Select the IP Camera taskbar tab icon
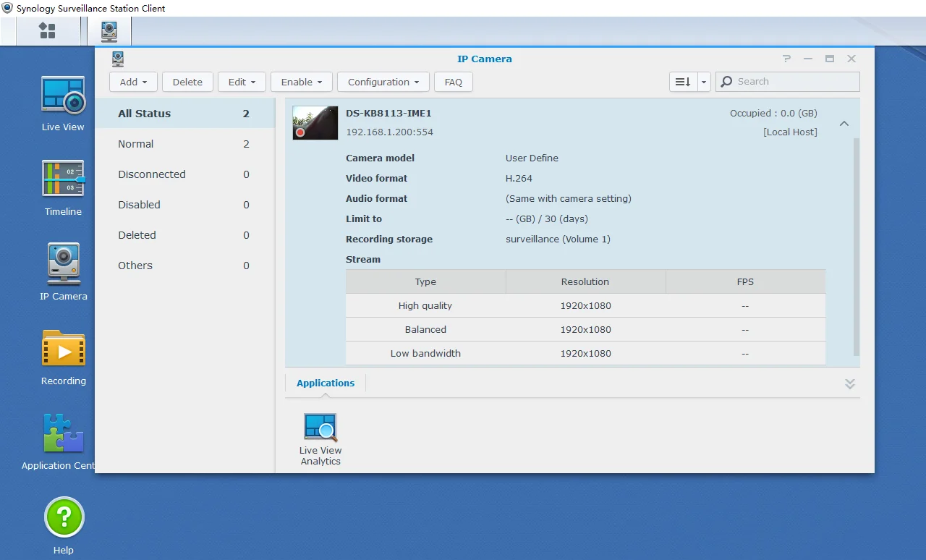926x560 pixels. point(109,31)
